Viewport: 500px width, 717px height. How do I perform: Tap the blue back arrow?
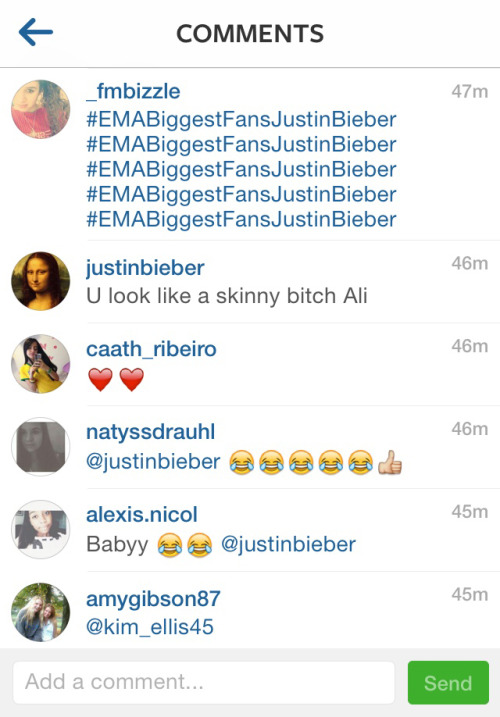pyautogui.click(x=36, y=32)
